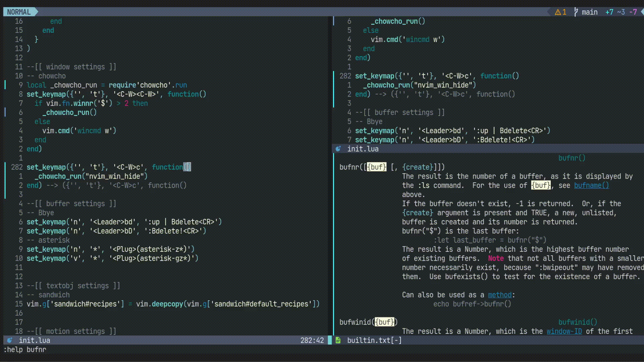Select the builtin.txt[-] statusline
644x362 pixels.
point(374,340)
